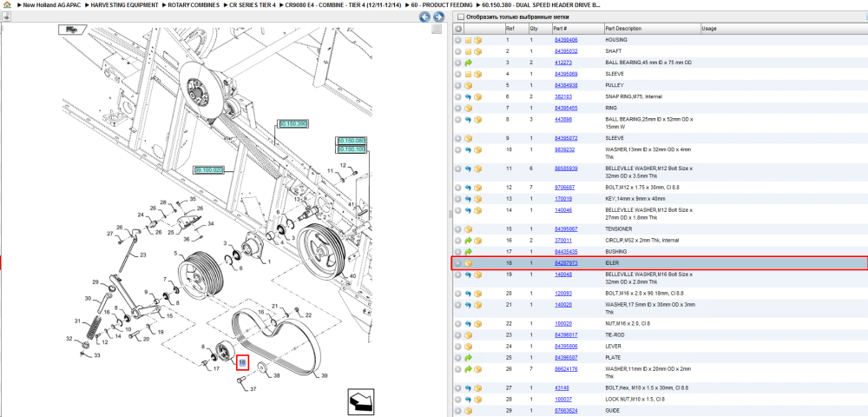The image size is (868, 417).
Task: Click green arrow icon in CIRCLIP row
Action: point(468,241)
